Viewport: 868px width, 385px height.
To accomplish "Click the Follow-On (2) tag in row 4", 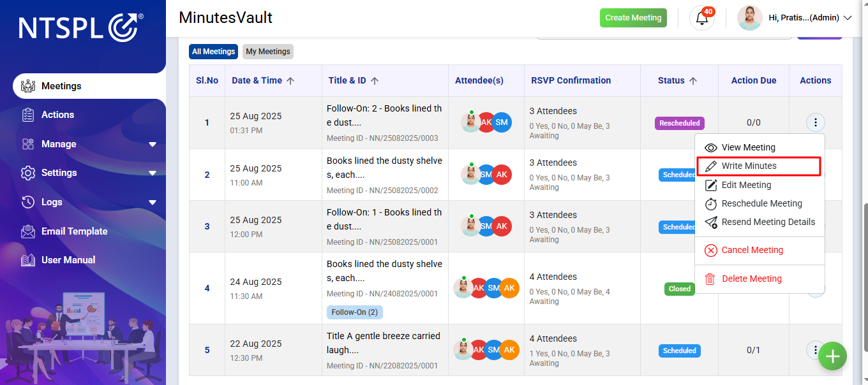I will coord(355,312).
